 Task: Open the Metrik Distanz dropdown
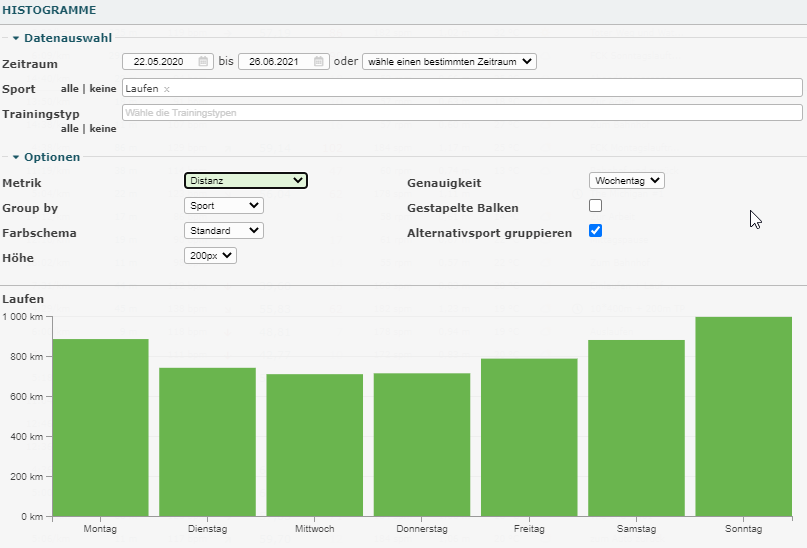pos(245,181)
